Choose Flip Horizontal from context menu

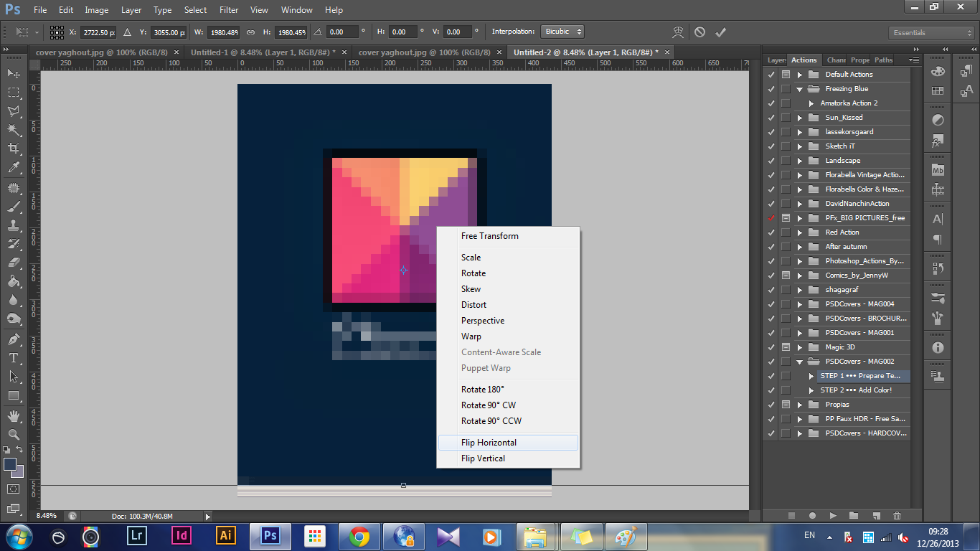tap(489, 443)
